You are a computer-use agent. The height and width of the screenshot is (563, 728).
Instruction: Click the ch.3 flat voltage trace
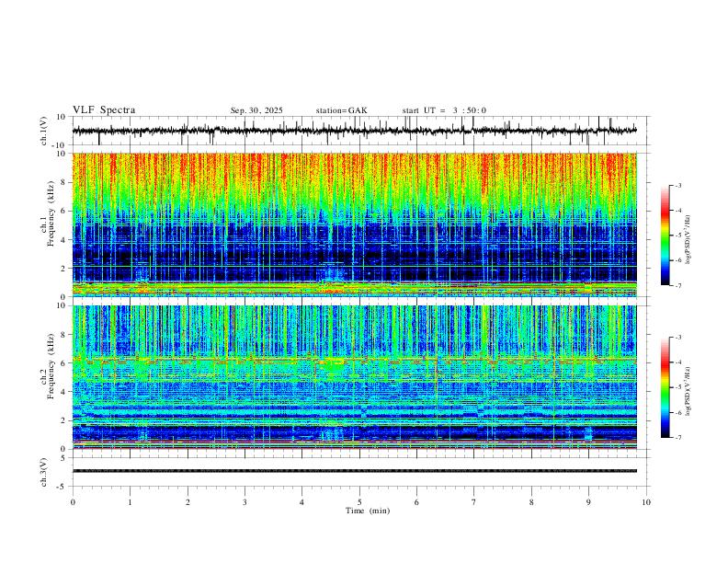355,471
